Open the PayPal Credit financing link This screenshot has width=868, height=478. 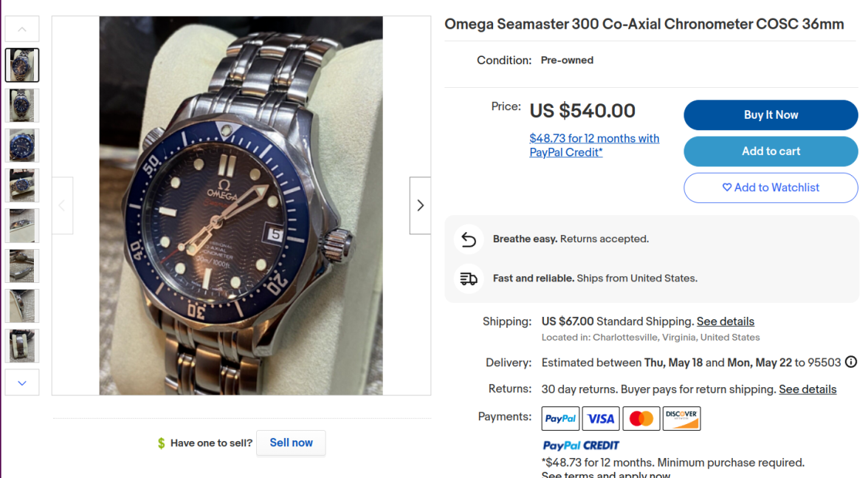click(594, 146)
